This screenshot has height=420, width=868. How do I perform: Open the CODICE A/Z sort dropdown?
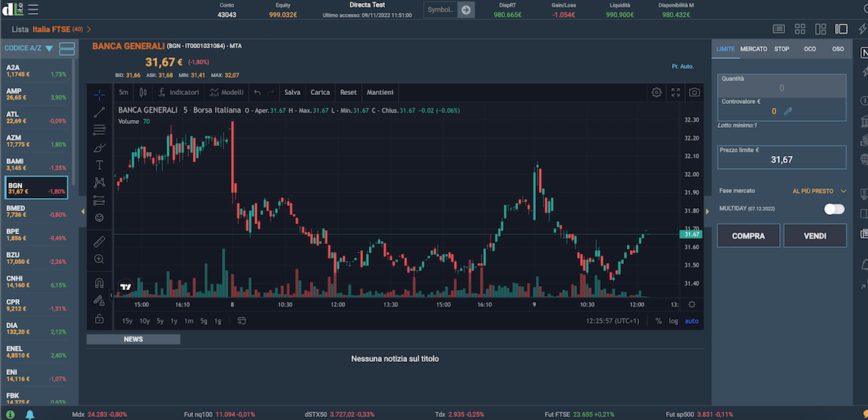point(29,49)
